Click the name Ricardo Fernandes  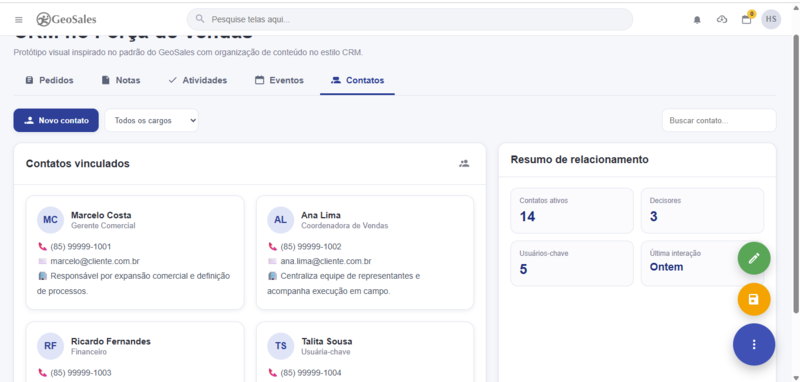[111, 341]
